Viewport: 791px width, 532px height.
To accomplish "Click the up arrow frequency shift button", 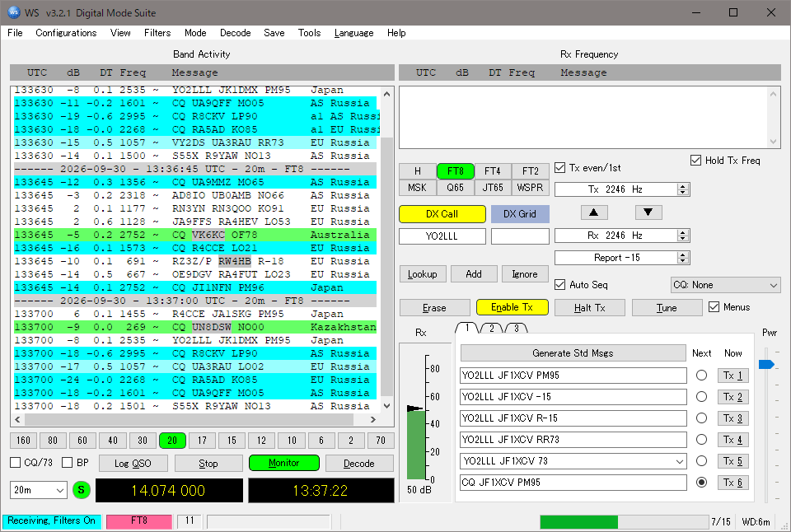I will point(594,212).
